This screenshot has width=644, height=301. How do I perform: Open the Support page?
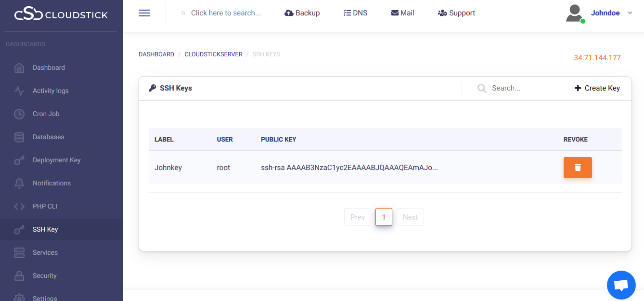coord(456,13)
